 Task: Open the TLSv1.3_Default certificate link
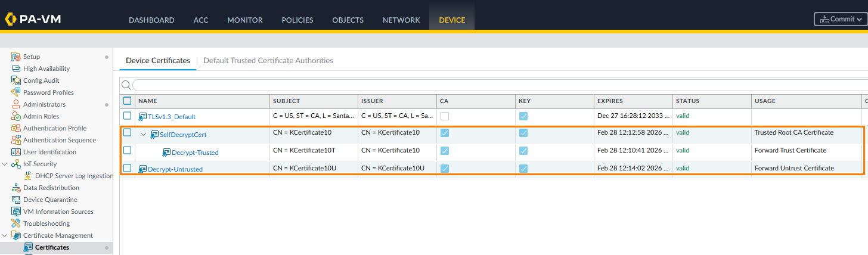click(x=172, y=117)
